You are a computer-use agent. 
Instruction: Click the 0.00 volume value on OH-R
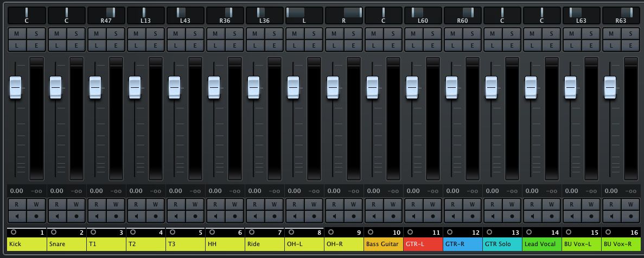tap(334, 191)
